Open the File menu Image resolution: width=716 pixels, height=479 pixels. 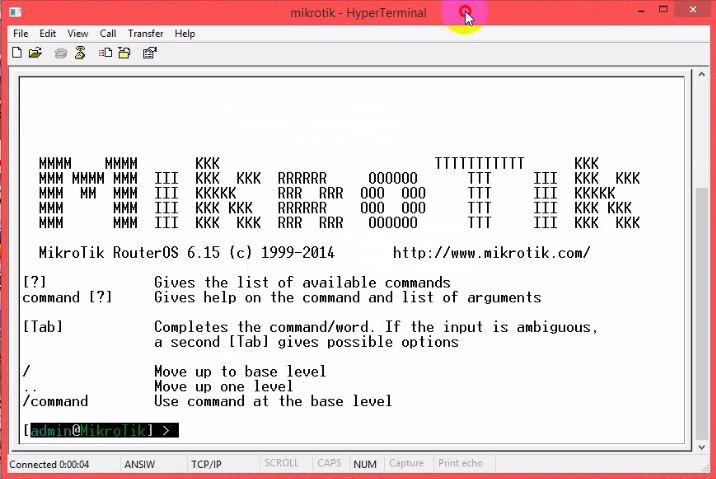point(21,33)
